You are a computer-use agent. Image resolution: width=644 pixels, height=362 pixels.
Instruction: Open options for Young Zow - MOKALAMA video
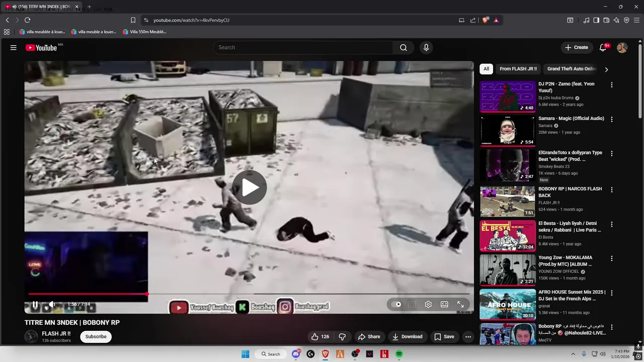click(612, 258)
